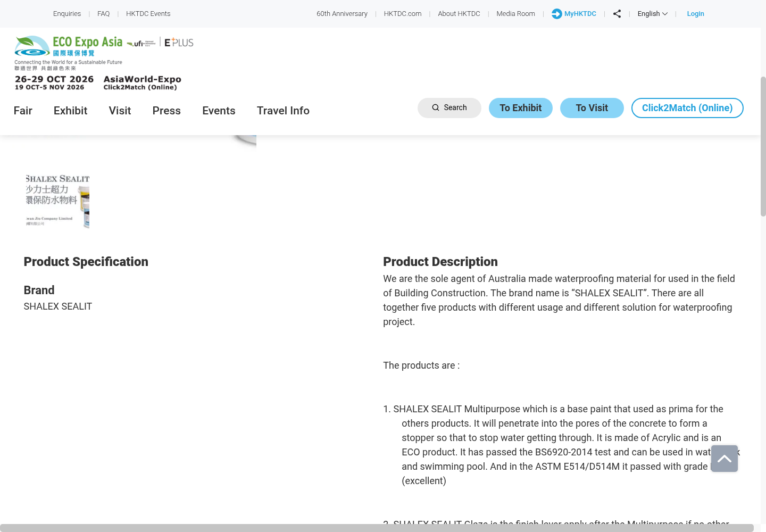Open the Press menu
This screenshot has width=766, height=532.
tap(166, 111)
